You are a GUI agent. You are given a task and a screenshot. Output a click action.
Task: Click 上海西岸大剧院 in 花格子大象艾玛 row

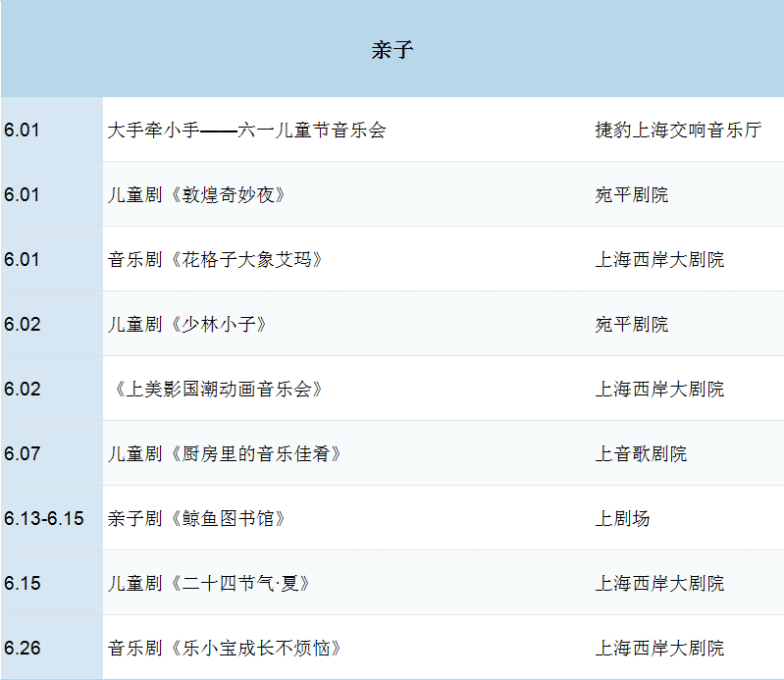659,259
